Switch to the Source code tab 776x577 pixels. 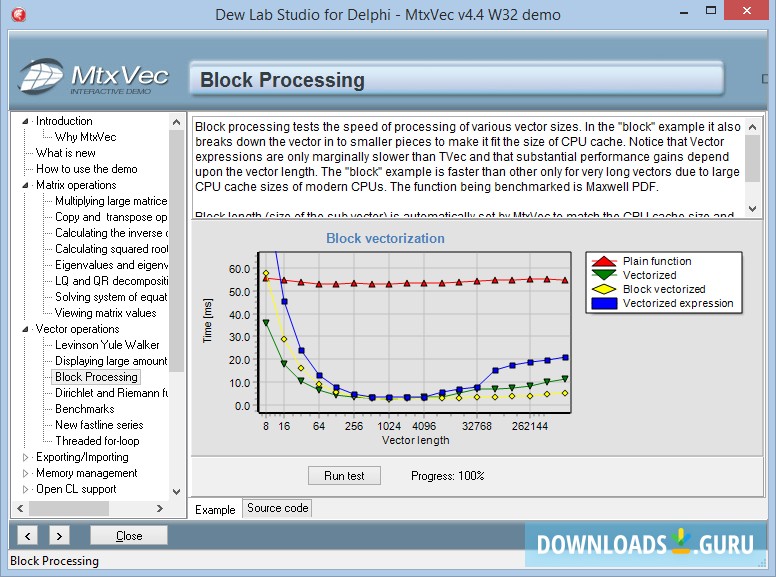[x=277, y=508]
